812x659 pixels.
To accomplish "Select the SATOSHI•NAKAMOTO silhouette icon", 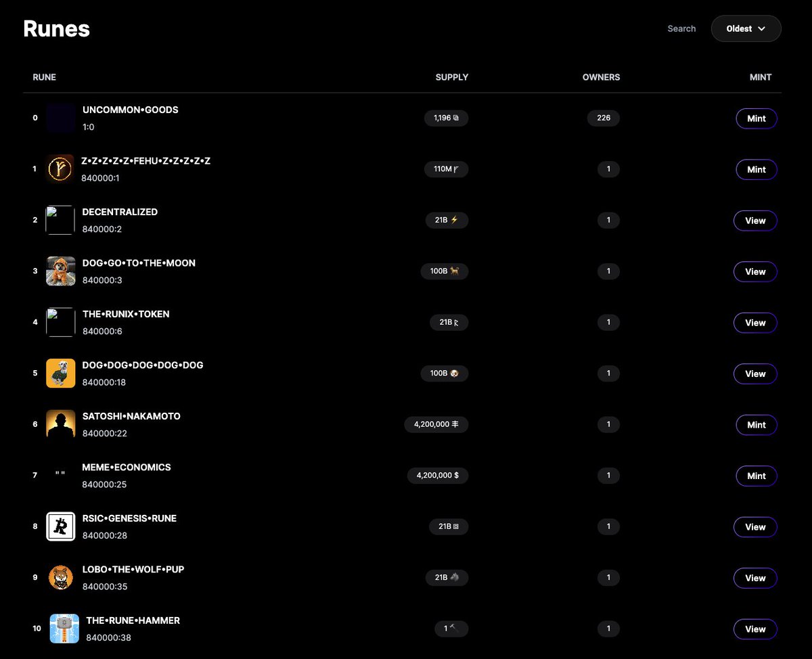I will point(60,424).
